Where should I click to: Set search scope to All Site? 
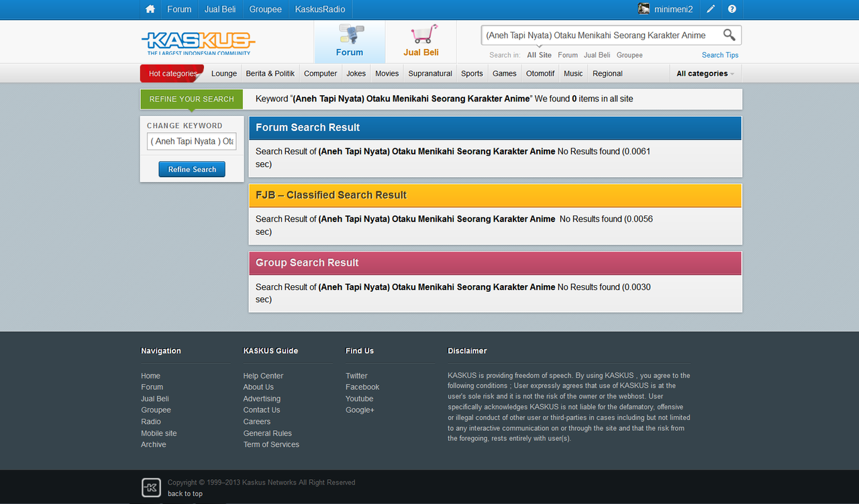pos(540,55)
